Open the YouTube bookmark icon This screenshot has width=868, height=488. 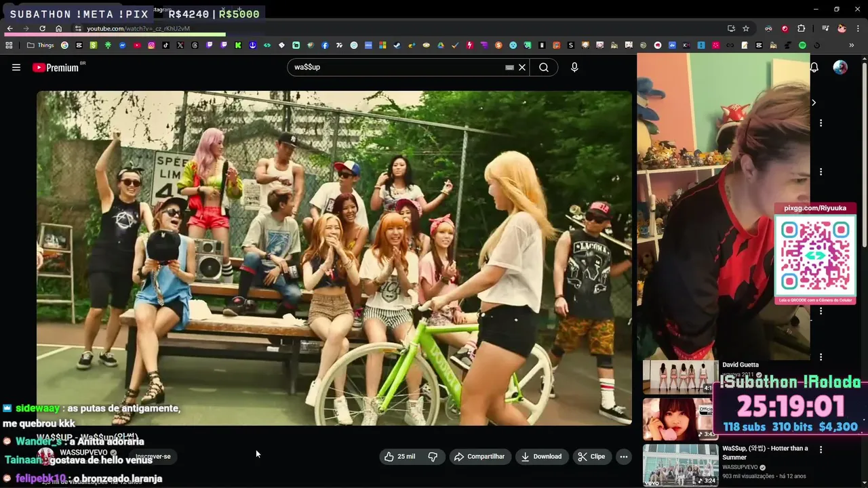click(137, 45)
